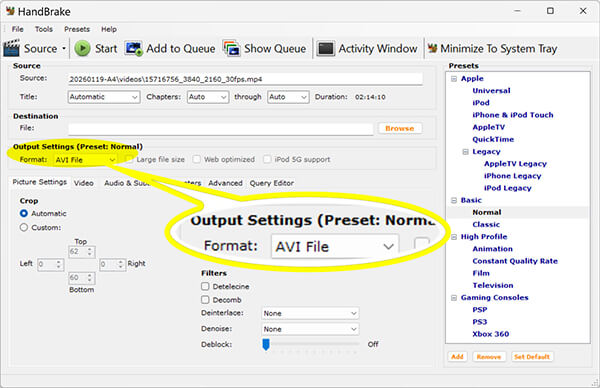Screen dimensions: 600x388
Task: Switch to the Video tab
Action: click(x=84, y=183)
